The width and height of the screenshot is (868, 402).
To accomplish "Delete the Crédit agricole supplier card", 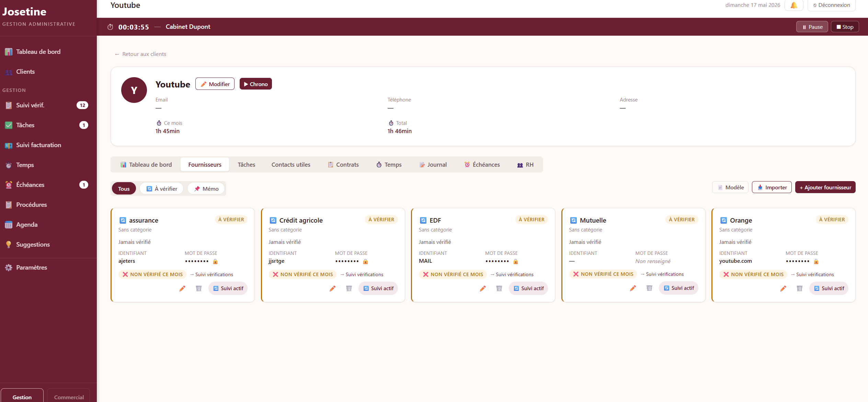I will click(x=349, y=288).
